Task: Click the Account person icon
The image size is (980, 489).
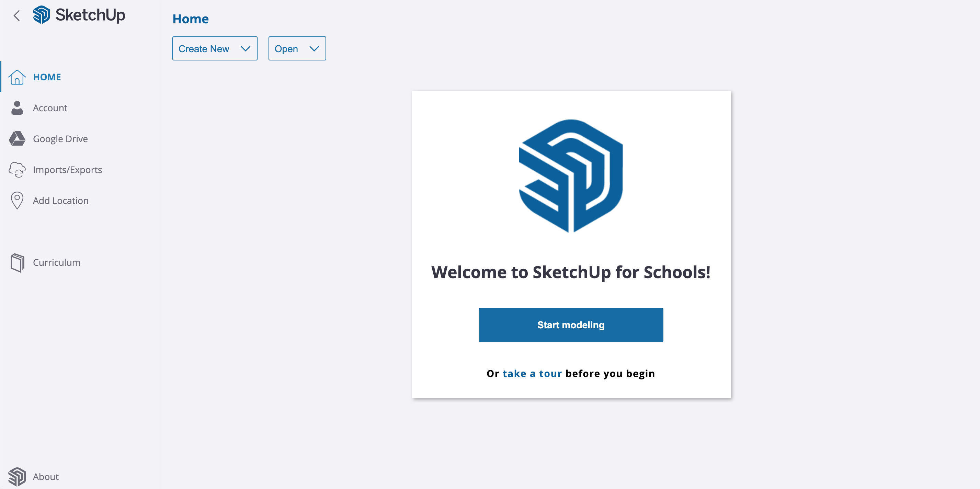Action: point(17,108)
